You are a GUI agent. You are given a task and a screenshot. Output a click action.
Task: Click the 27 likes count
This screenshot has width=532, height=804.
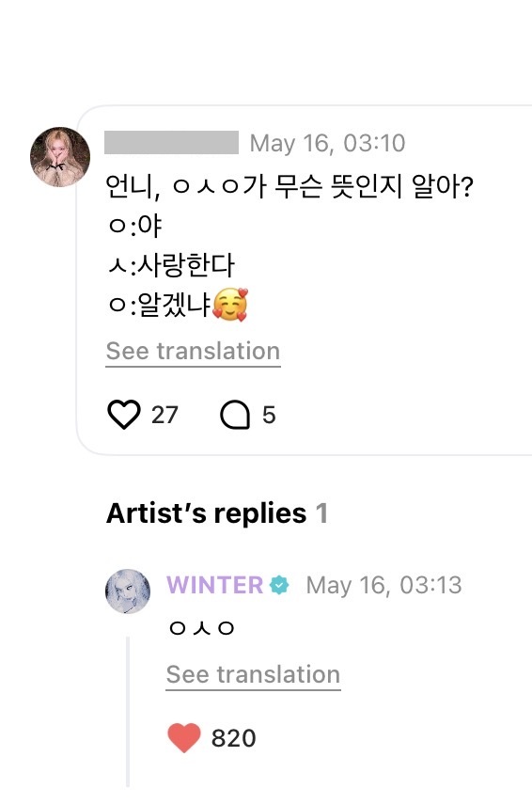click(164, 415)
